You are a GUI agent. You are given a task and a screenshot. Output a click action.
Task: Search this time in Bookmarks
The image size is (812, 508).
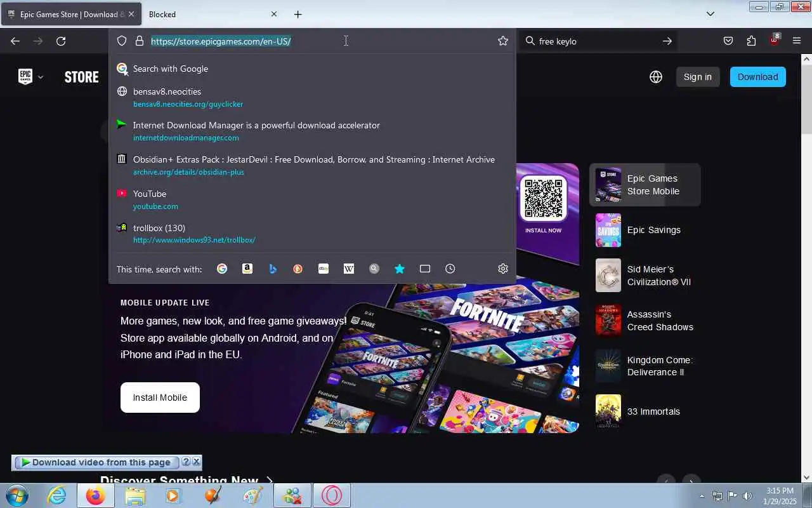[x=400, y=269]
